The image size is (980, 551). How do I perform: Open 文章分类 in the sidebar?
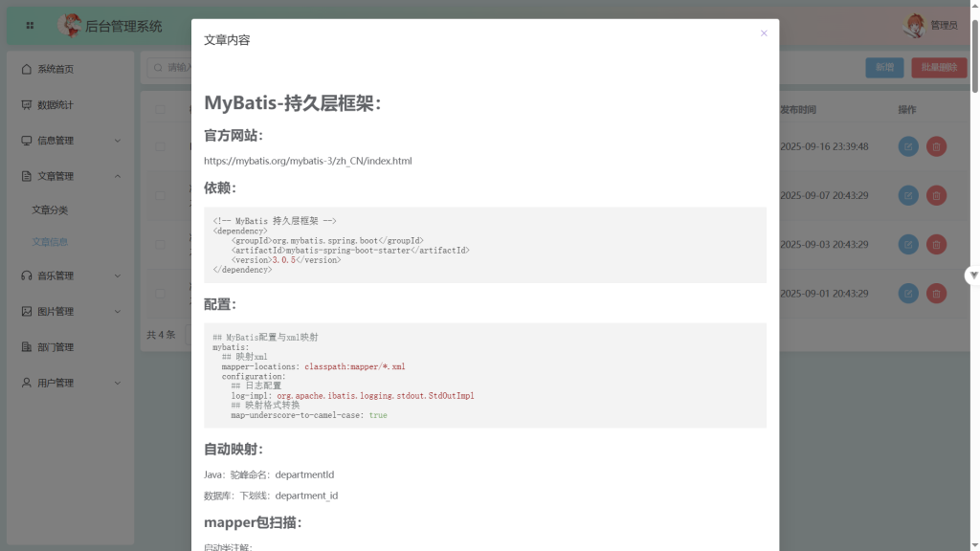(x=50, y=209)
